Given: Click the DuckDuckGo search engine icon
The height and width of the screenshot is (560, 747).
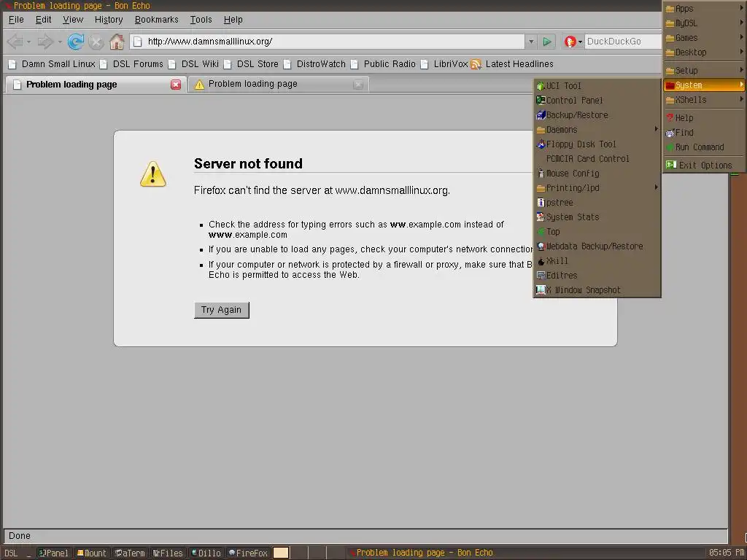Looking at the screenshot, I should coord(570,42).
